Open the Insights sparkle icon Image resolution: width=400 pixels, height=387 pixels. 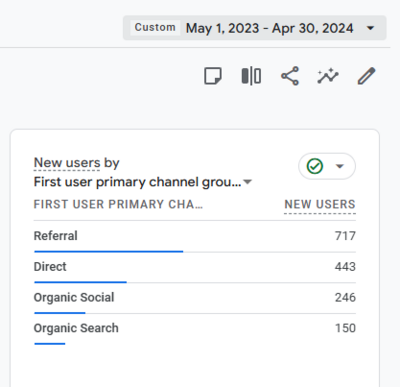click(x=328, y=76)
